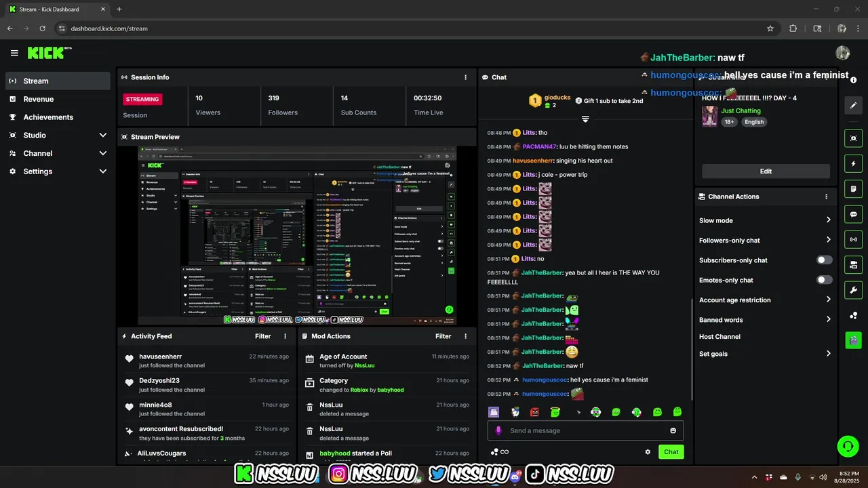Image resolution: width=868 pixels, height=488 pixels.
Task: Open the browser extensions puzzle icon
Action: coord(793,28)
